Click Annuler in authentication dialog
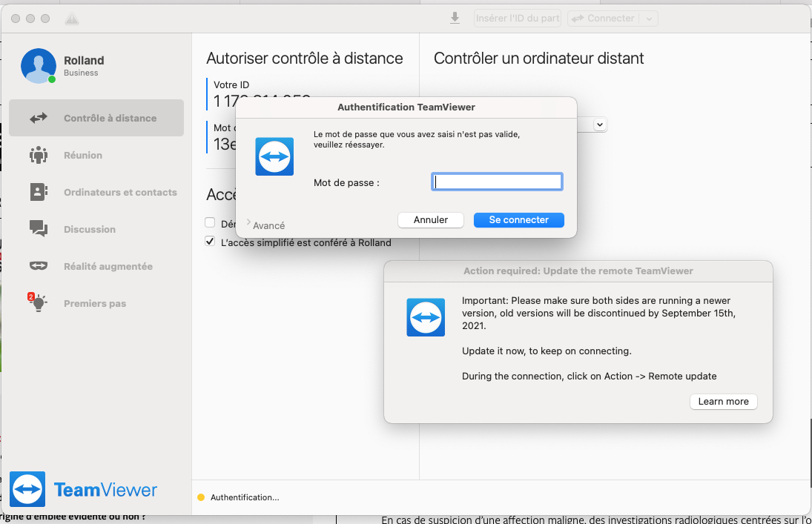 pos(430,219)
